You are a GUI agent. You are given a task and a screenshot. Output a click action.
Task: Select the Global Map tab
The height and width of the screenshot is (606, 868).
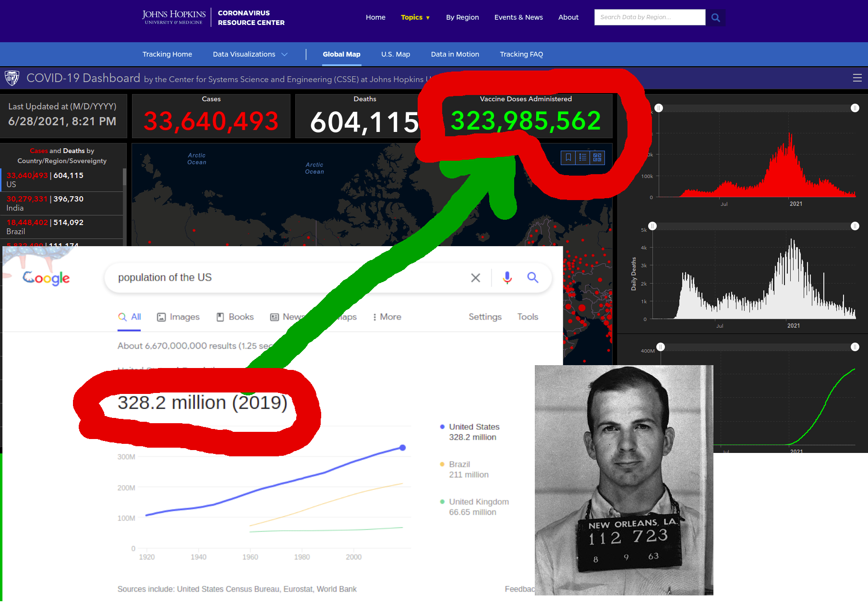(x=341, y=54)
